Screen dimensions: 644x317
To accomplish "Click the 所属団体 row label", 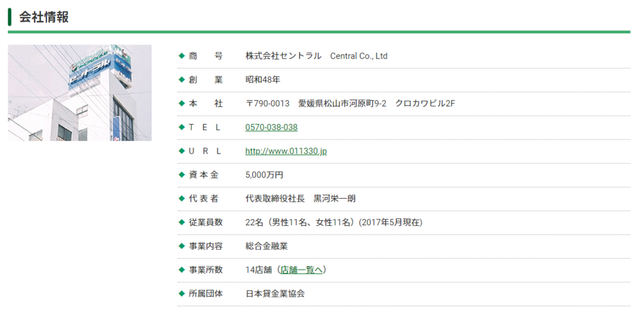I will [206, 294].
